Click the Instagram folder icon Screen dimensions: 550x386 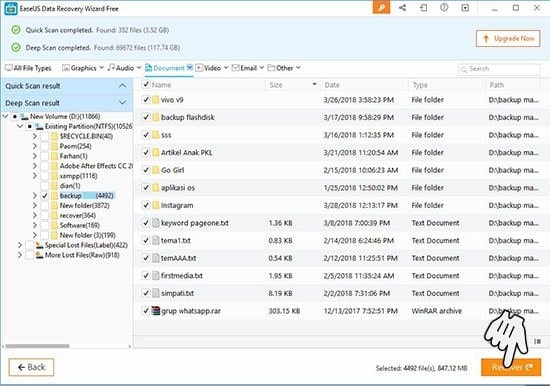156,205
